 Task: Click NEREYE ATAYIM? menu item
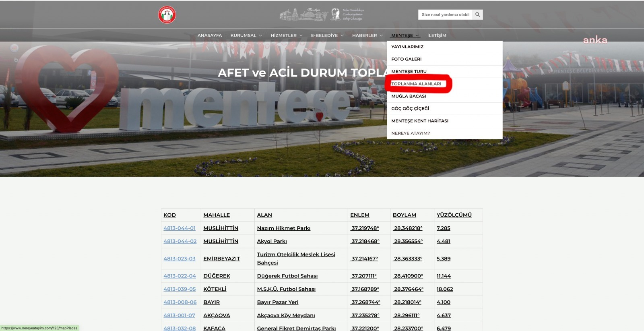pos(411,133)
